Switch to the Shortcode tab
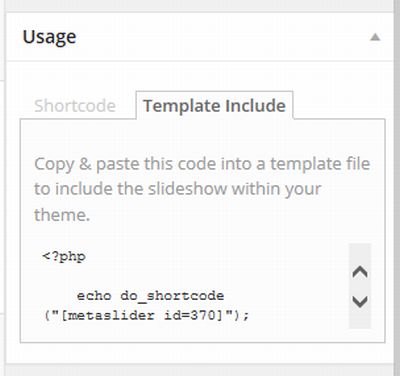400x376 pixels. [x=75, y=106]
